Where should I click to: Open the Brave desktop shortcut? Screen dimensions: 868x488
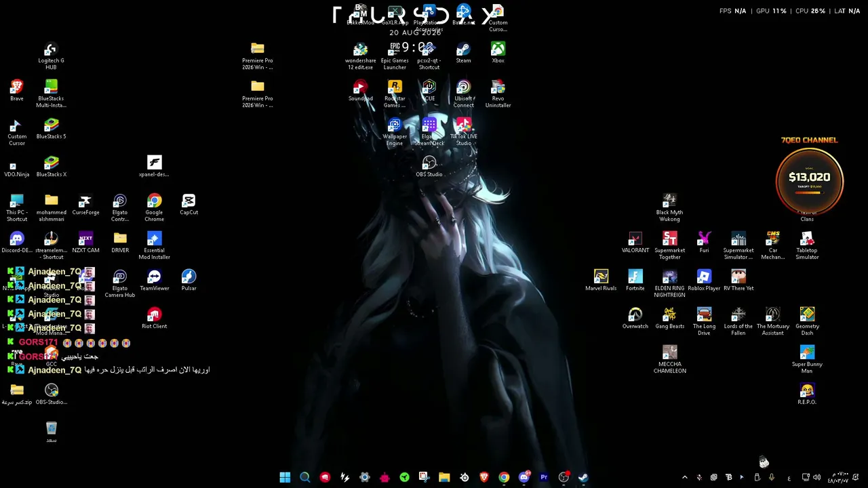tap(17, 91)
